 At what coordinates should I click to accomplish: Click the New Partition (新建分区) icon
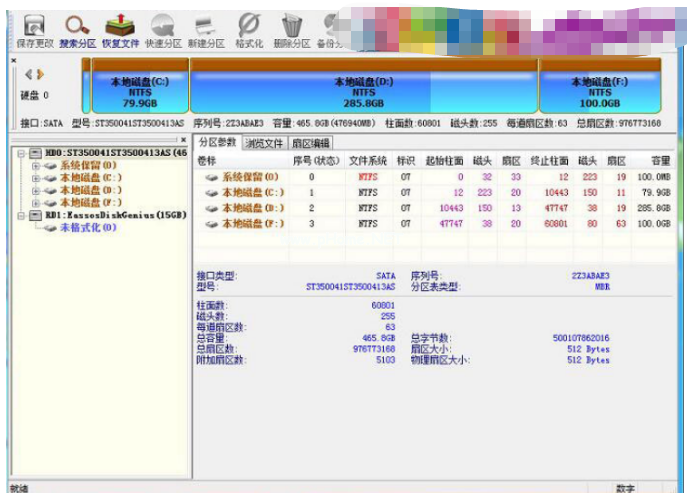tap(205, 24)
